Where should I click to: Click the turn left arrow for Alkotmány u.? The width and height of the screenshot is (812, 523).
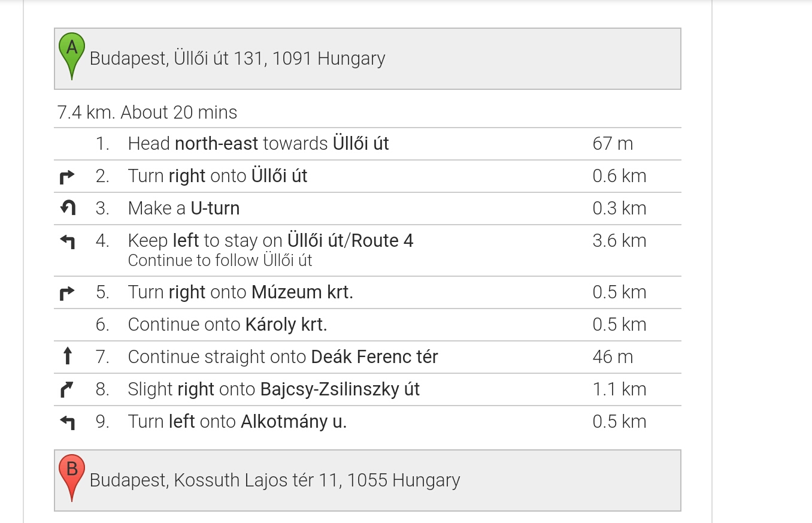pyautogui.click(x=68, y=422)
